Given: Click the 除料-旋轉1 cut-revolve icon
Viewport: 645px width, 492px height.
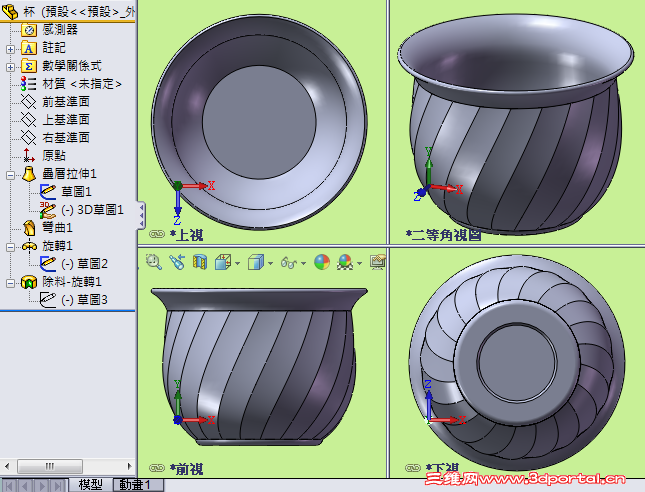Looking at the screenshot, I should [x=29, y=282].
